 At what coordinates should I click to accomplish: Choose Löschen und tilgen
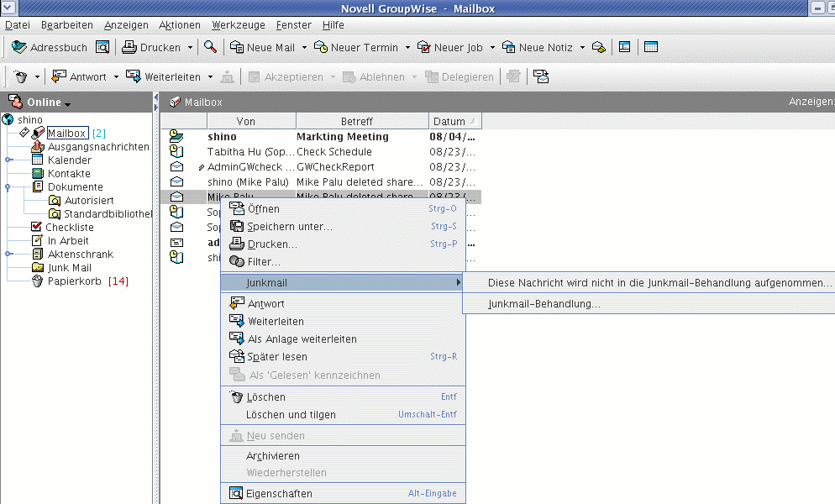pyautogui.click(x=343, y=414)
